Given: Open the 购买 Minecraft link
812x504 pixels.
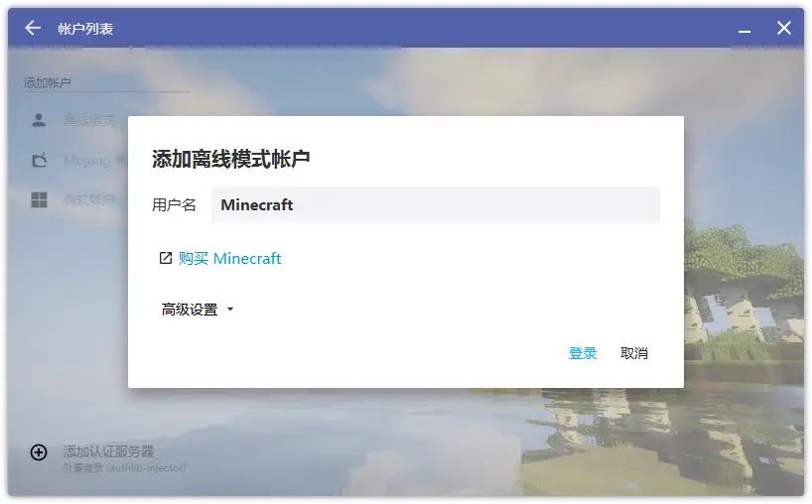Looking at the screenshot, I should pos(230,258).
